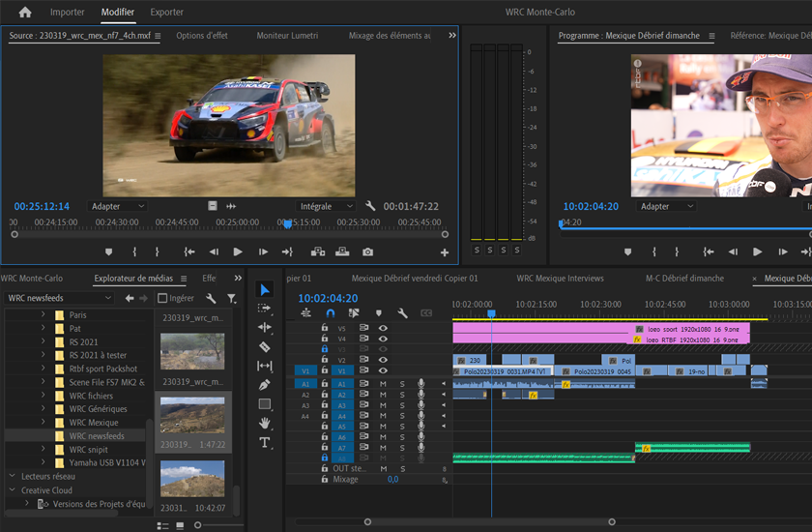Screen dimensions: 812x532
Task: Open timeline display settings wrench
Action: point(402,312)
